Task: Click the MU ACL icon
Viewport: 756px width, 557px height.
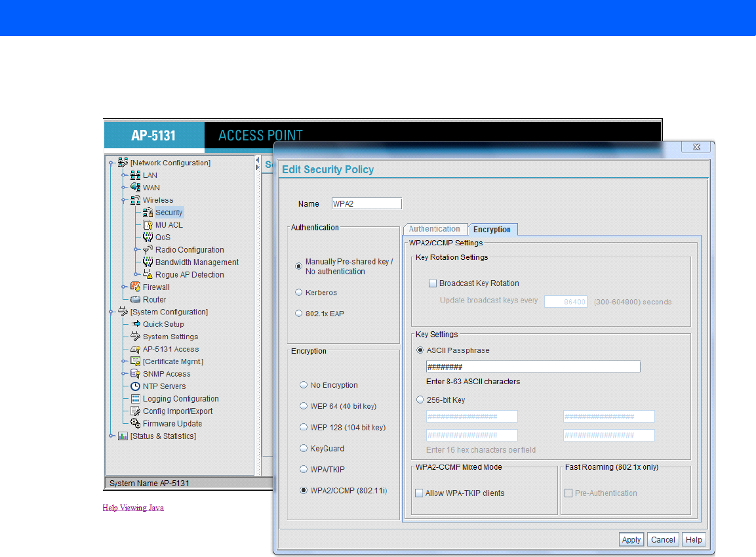Action: pyautogui.click(x=148, y=225)
